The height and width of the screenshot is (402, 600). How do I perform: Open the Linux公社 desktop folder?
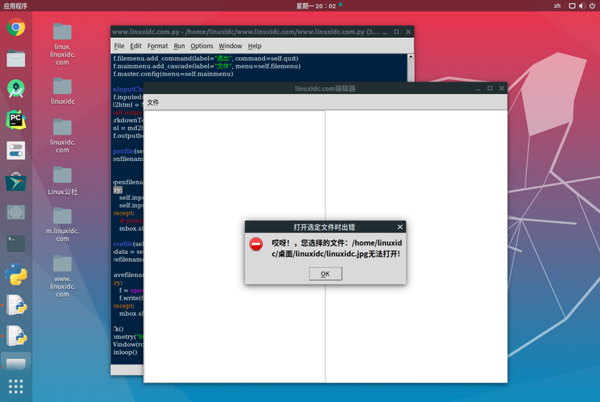[62, 181]
